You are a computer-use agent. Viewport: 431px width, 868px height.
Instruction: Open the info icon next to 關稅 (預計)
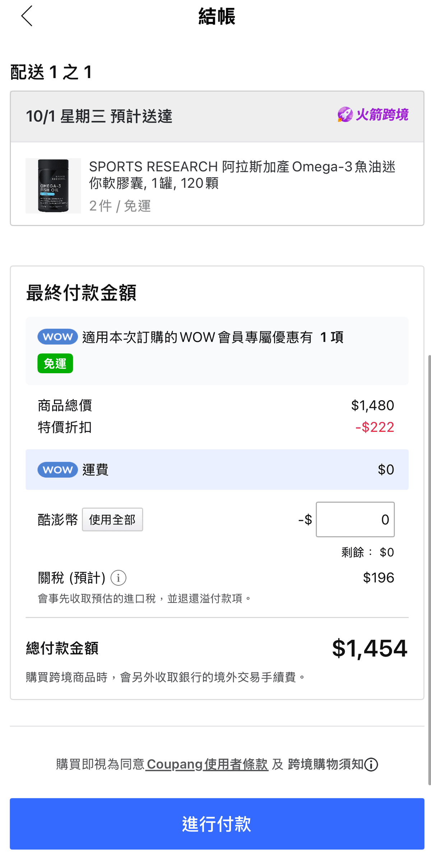point(118,578)
